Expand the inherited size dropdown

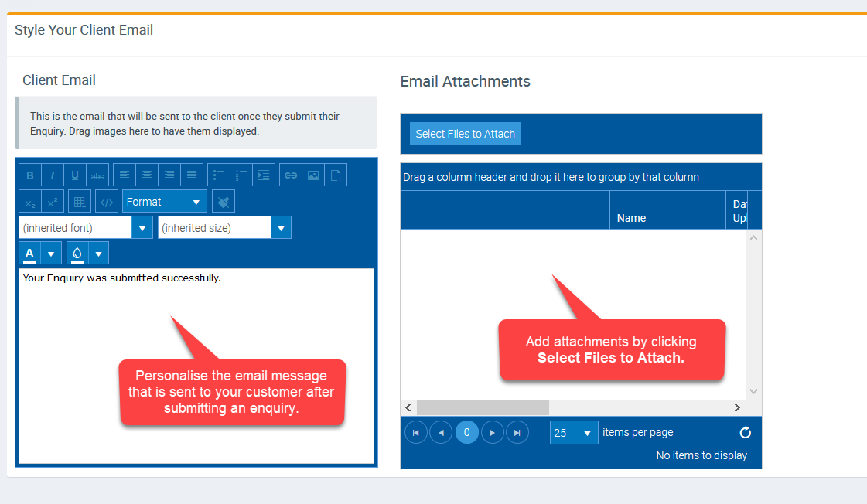coord(281,228)
